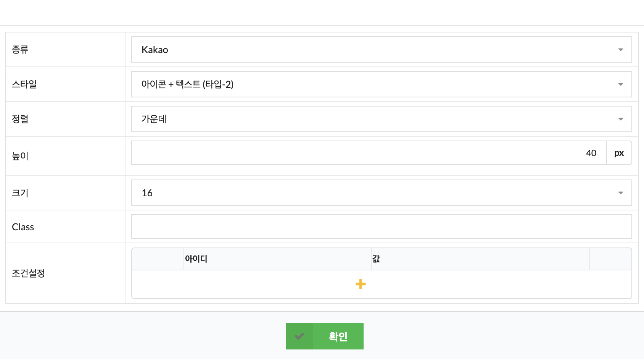Click the 높이 row label
Screen dimensions: 644x359
20,156
